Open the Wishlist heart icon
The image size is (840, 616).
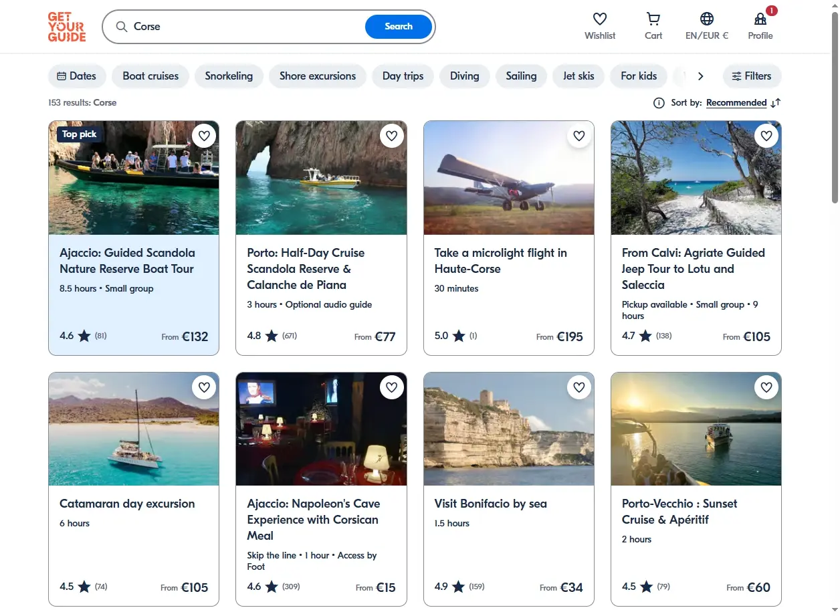tap(600, 19)
